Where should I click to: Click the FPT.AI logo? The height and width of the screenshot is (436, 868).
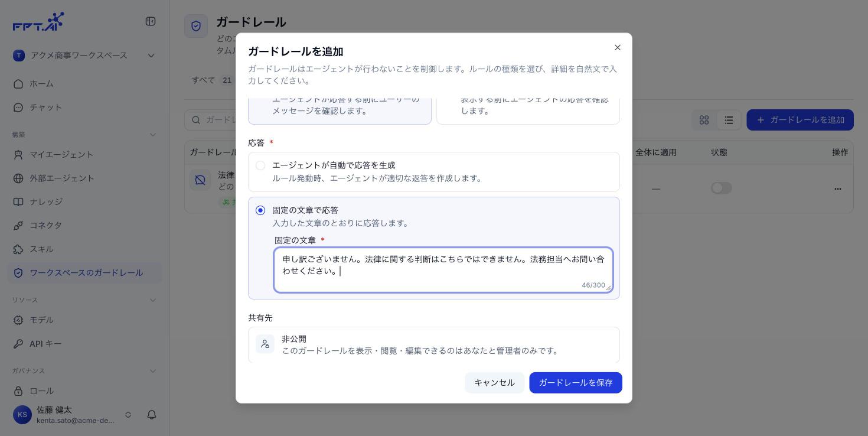[38, 22]
